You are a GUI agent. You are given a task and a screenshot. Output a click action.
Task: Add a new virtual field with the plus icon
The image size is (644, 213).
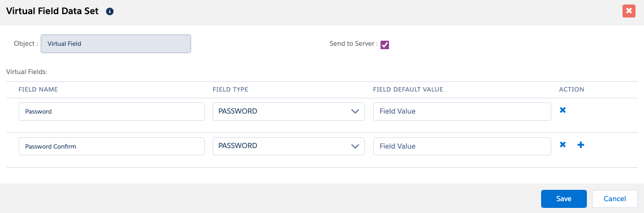click(581, 145)
